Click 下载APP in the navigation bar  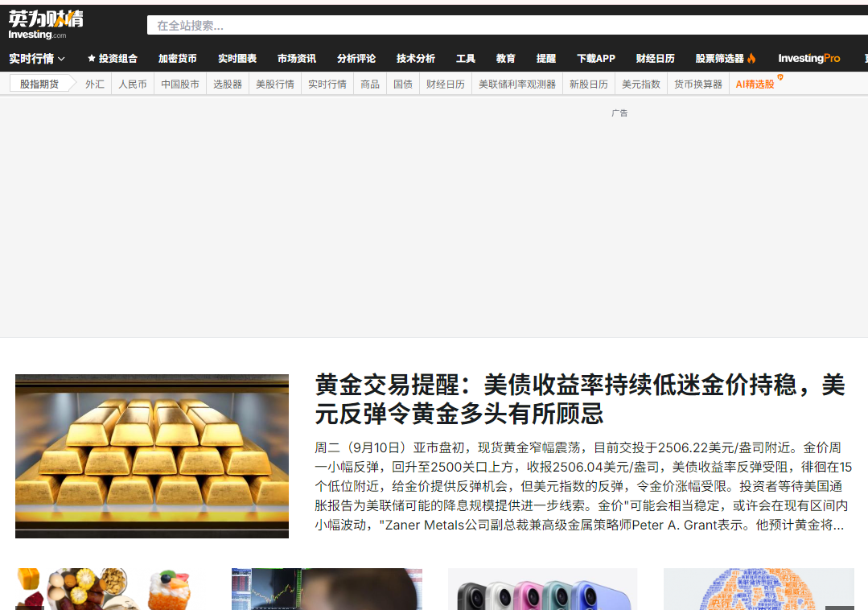coord(595,59)
